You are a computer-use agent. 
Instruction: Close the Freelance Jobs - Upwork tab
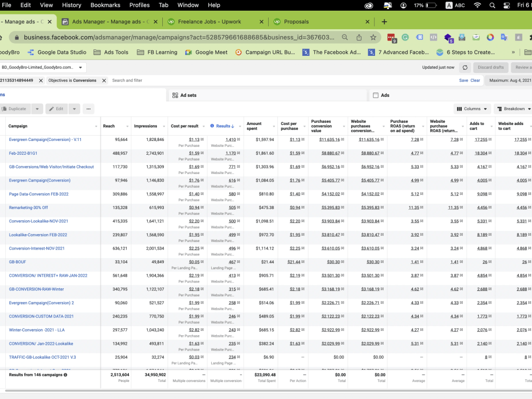click(261, 22)
